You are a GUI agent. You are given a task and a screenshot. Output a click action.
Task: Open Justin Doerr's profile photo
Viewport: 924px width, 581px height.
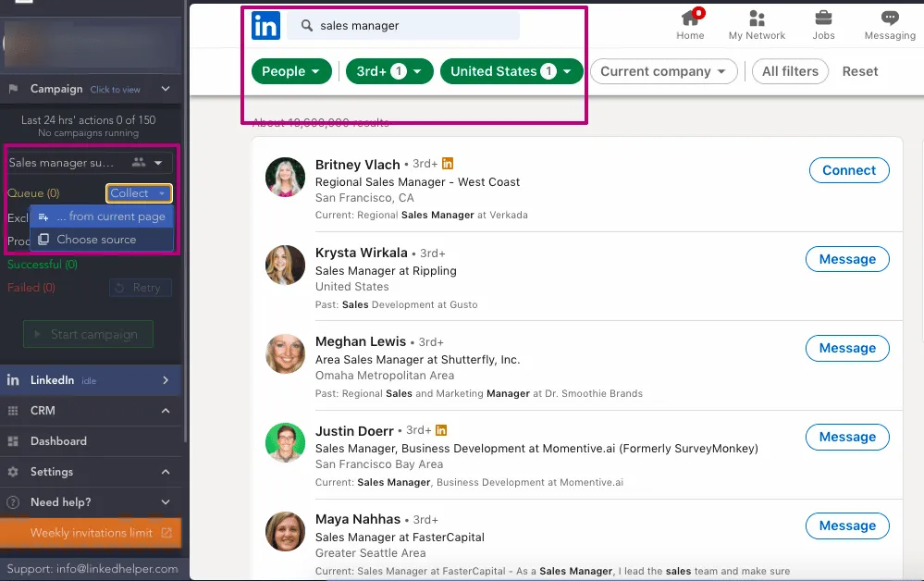[285, 443]
